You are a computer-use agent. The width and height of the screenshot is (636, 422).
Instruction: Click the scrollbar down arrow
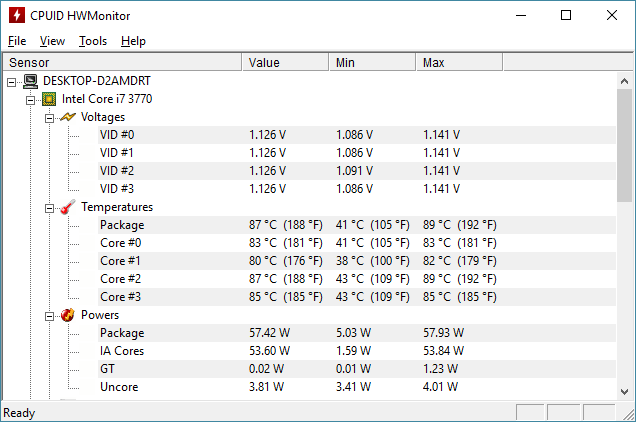624,392
